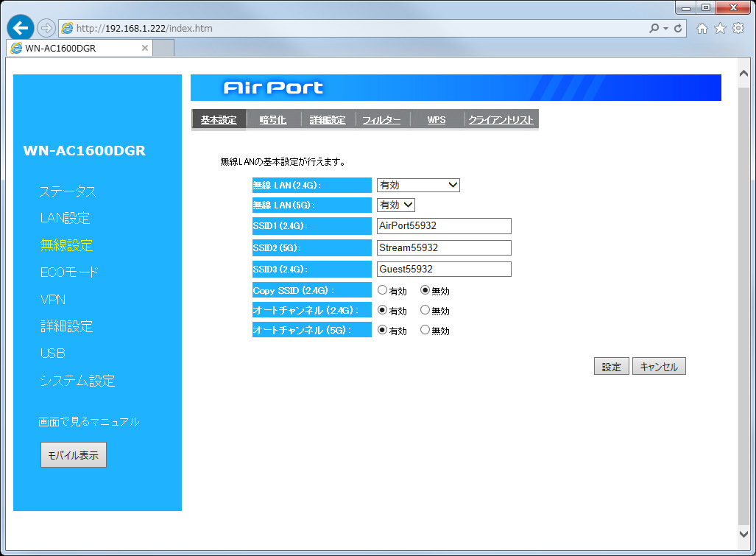Click the SSID2 (5G) input field
The image size is (756, 556).
[x=444, y=248]
